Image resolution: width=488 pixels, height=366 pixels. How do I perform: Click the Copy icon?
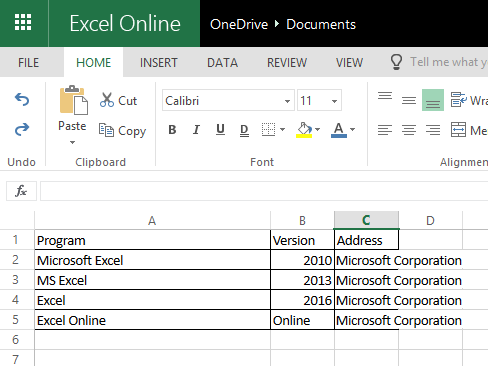106,130
